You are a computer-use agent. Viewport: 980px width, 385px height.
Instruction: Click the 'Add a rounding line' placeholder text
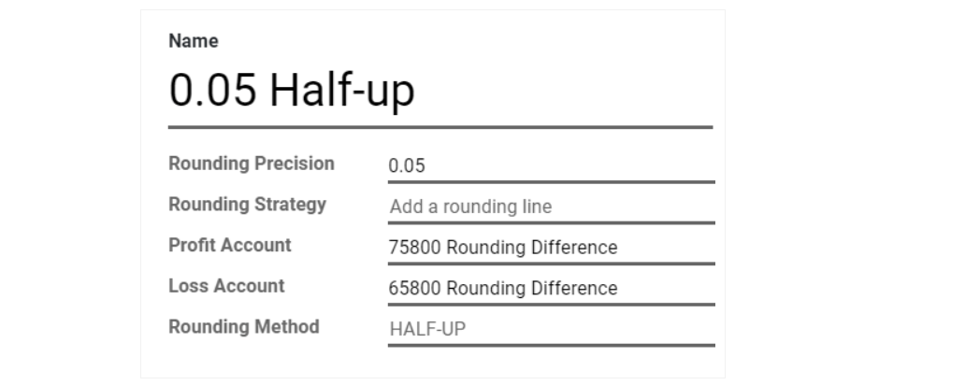[x=470, y=207]
